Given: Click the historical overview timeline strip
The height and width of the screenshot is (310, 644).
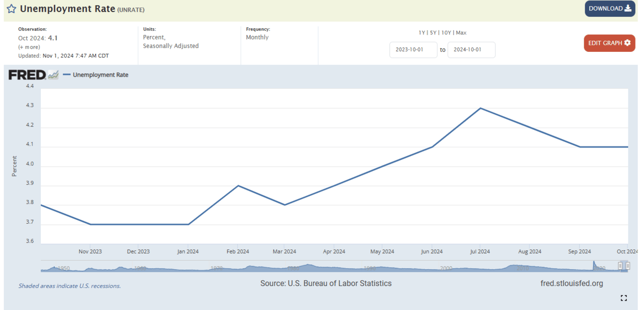Looking at the screenshot, I should (x=334, y=267).
